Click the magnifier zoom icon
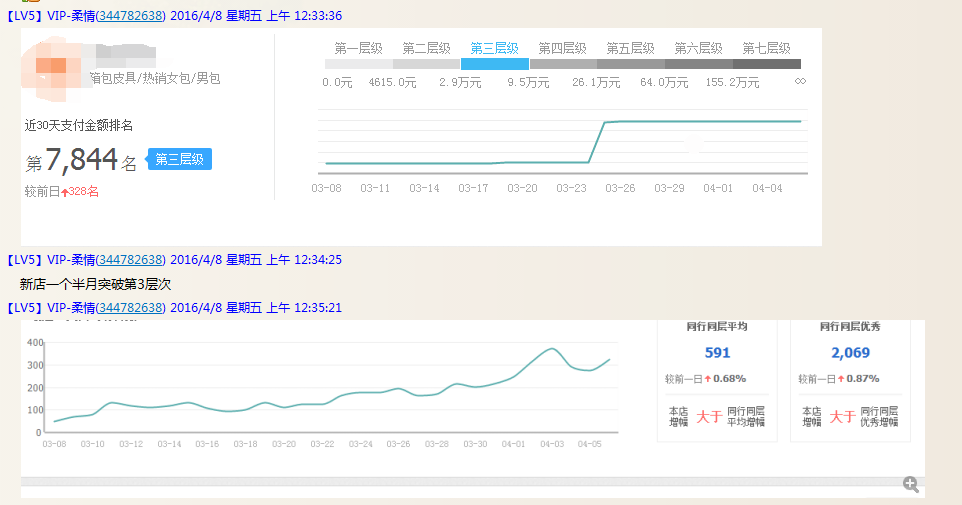The width and height of the screenshot is (962, 505). click(x=910, y=484)
